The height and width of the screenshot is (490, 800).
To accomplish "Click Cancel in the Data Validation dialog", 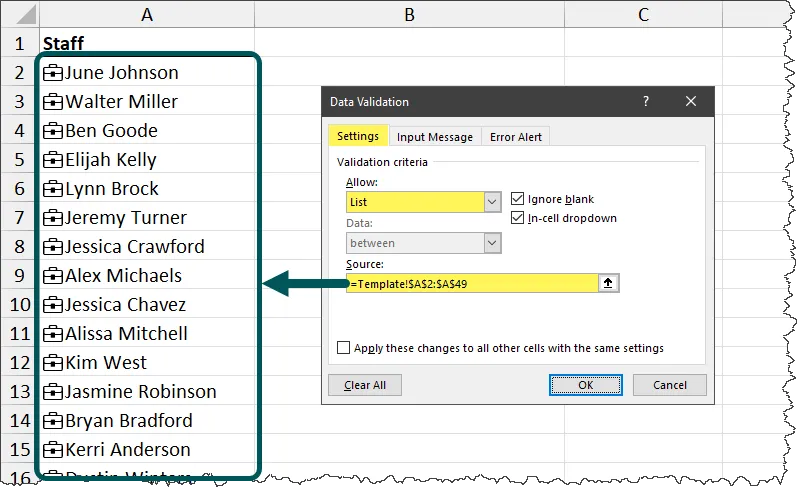I will (x=670, y=385).
